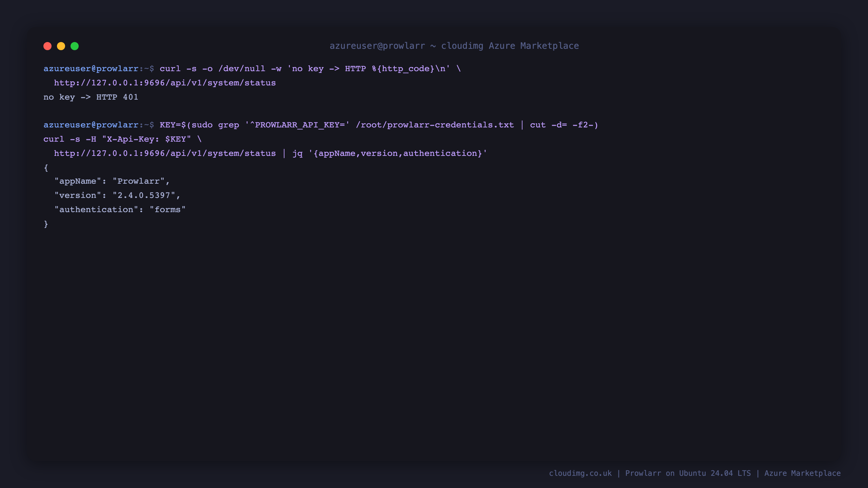Click the green maximize window dot
The height and width of the screenshot is (488, 868).
75,46
